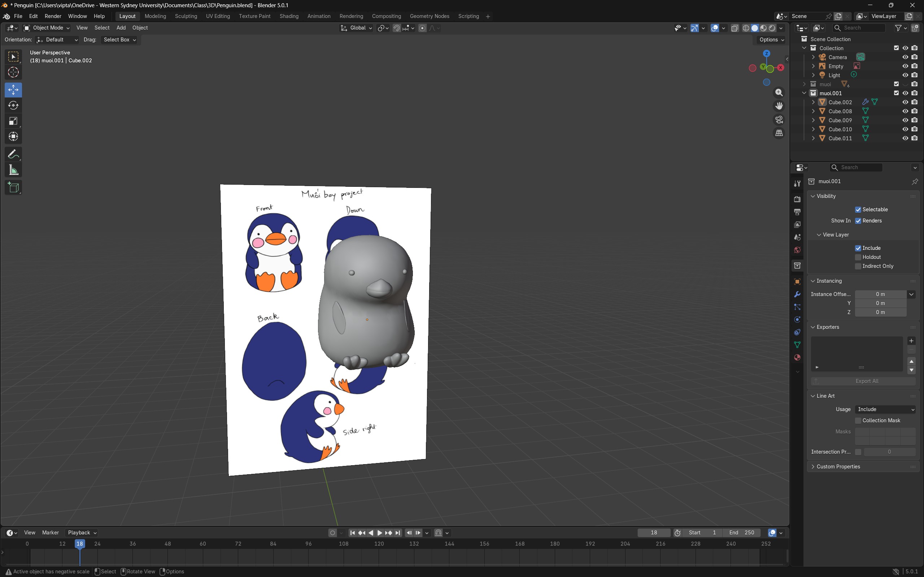Screen dimensions: 924x577
Task: Select the Annotate pencil tool
Action: [x=13, y=154]
